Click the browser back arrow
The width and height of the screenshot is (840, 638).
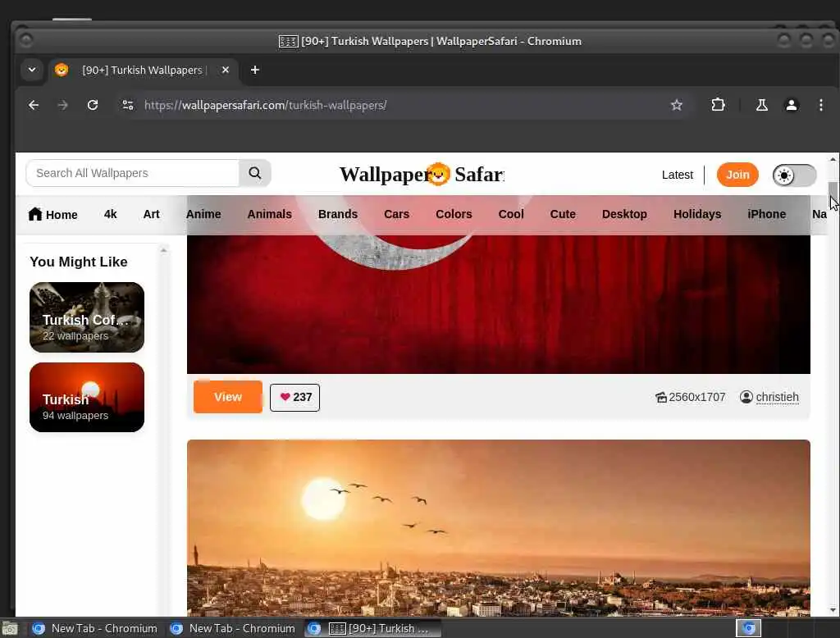point(33,105)
